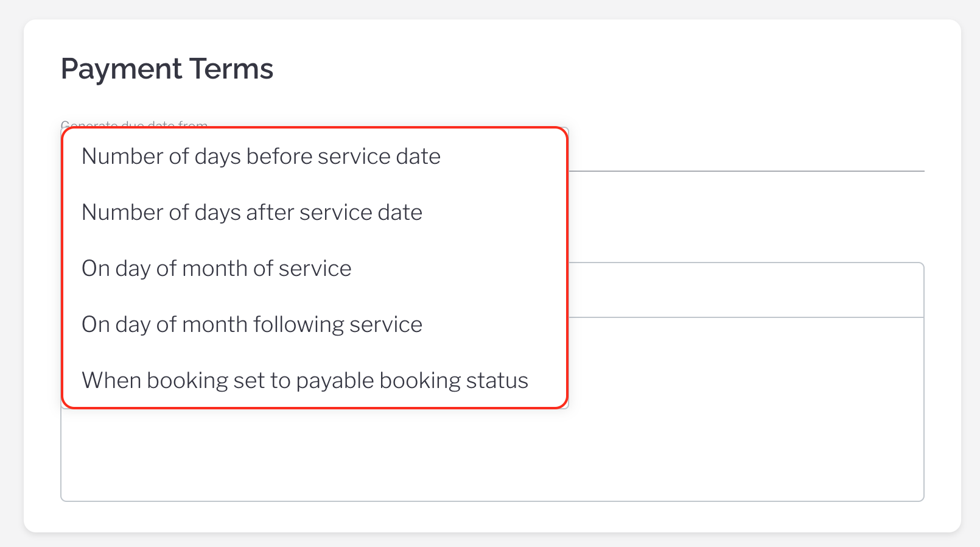Choose 'When booking set to payable booking status'
Screen dimensions: 980x547
click(304, 381)
